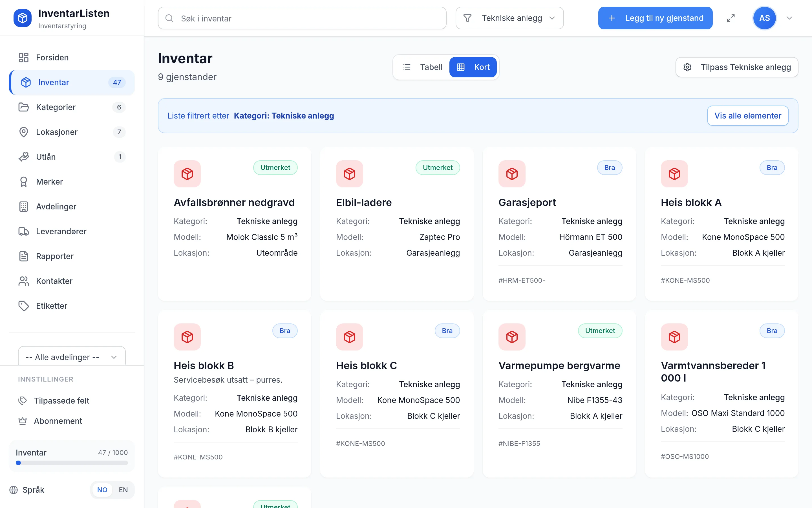This screenshot has height=508, width=812.
Task: Click the Heis blokk C box icon
Action: click(350, 337)
